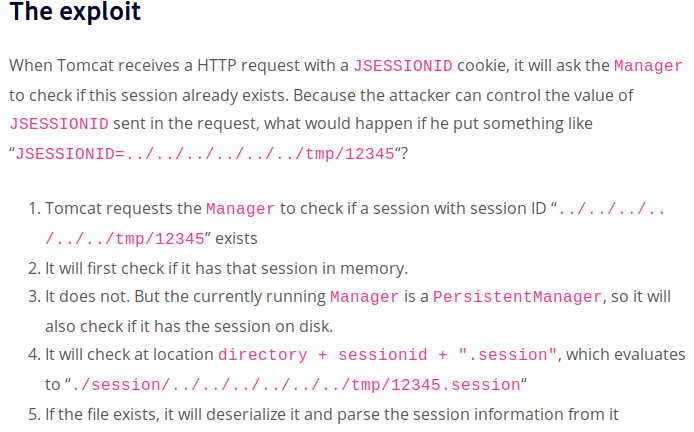Click the list number 2 marker
This screenshot has height=432, width=694.
(33, 268)
